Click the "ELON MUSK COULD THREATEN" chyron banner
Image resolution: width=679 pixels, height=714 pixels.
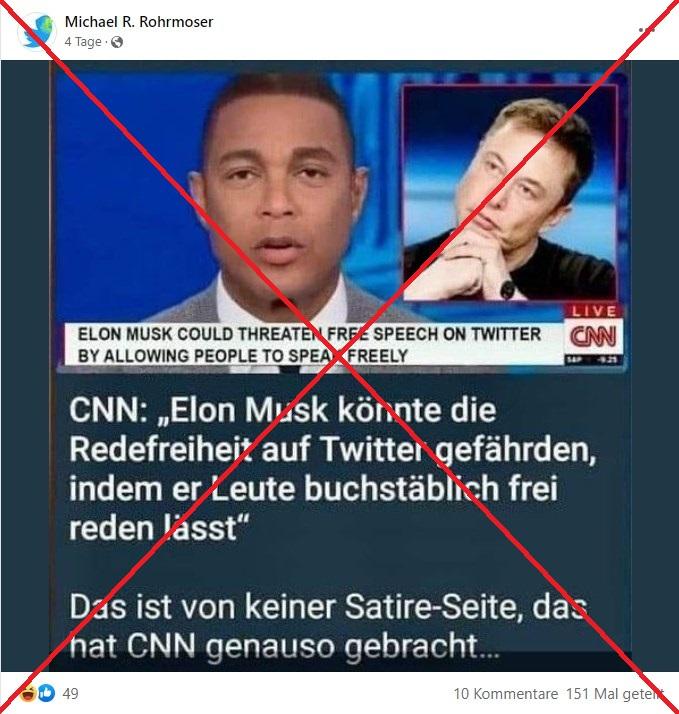coord(314,345)
